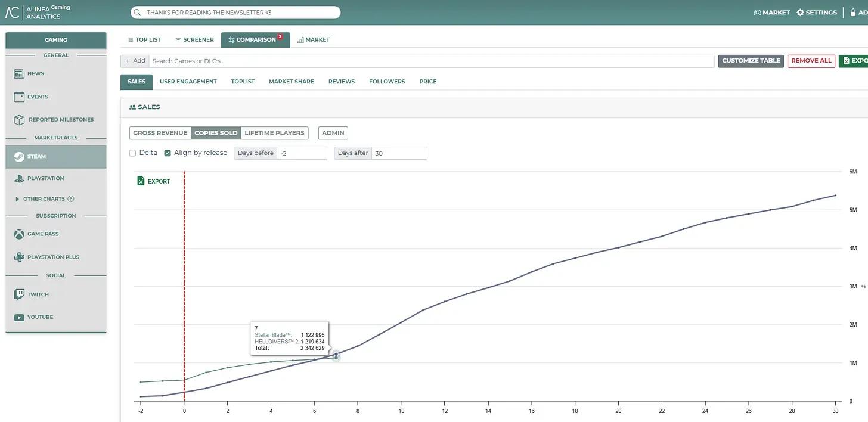Image resolution: width=868 pixels, height=422 pixels.
Task: Enable the Delta checkbox
Action: [132, 153]
